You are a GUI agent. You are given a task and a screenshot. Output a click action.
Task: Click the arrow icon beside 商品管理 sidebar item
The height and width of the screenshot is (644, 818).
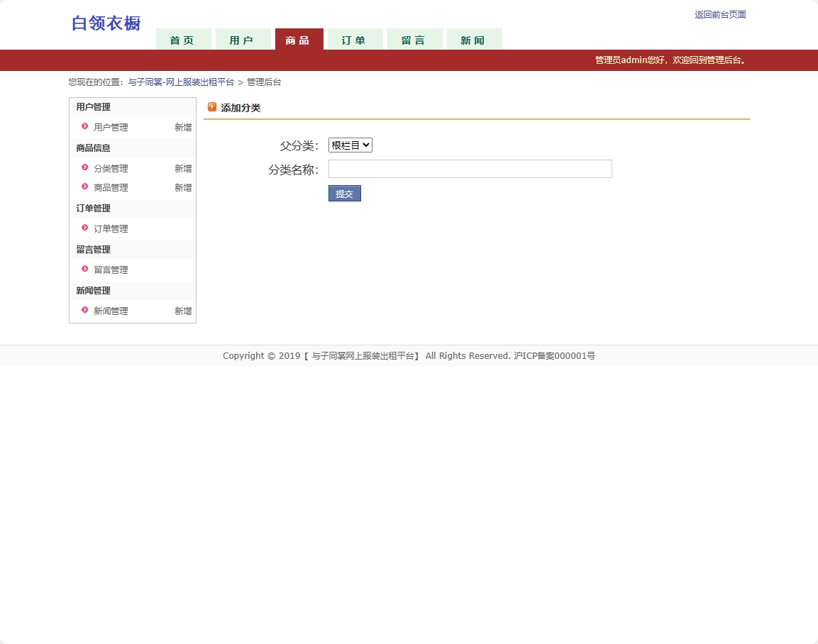84,187
